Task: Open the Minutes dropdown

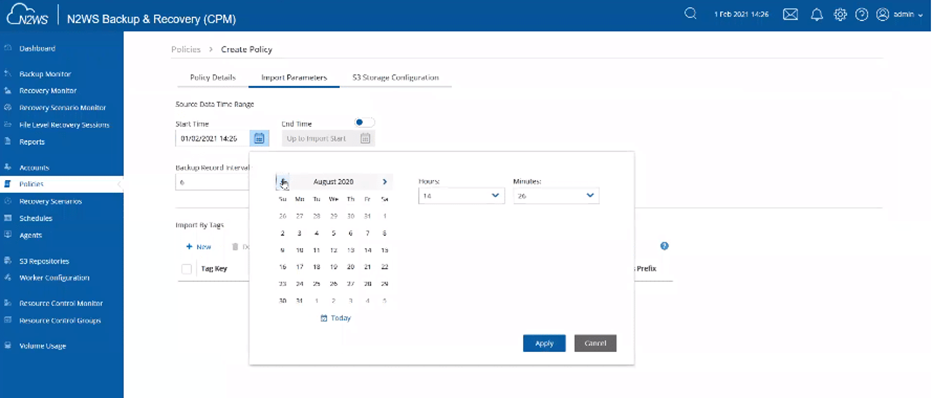Action: point(556,195)
